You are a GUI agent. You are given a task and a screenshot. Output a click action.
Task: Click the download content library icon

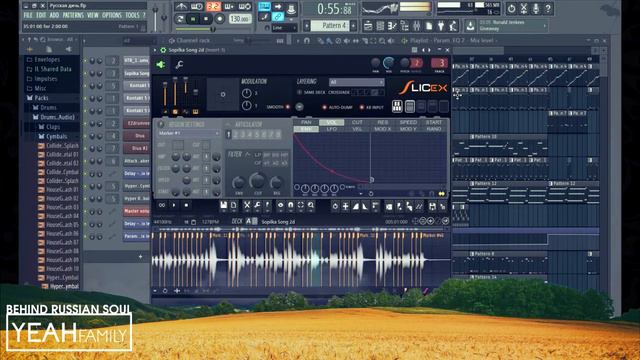coord(470,26)
